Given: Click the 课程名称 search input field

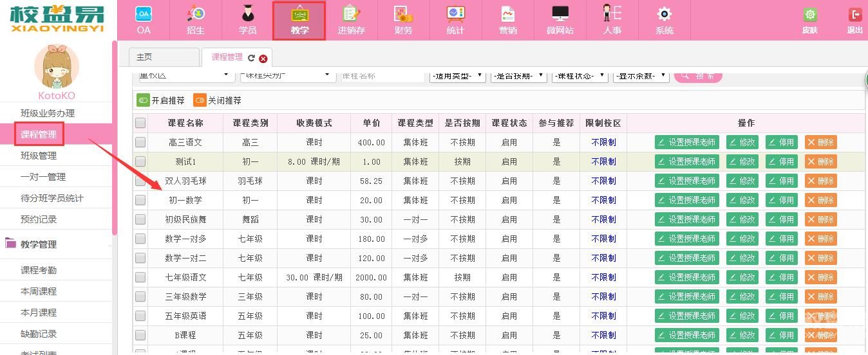Looking at the screenshot, I should point(382,76).
